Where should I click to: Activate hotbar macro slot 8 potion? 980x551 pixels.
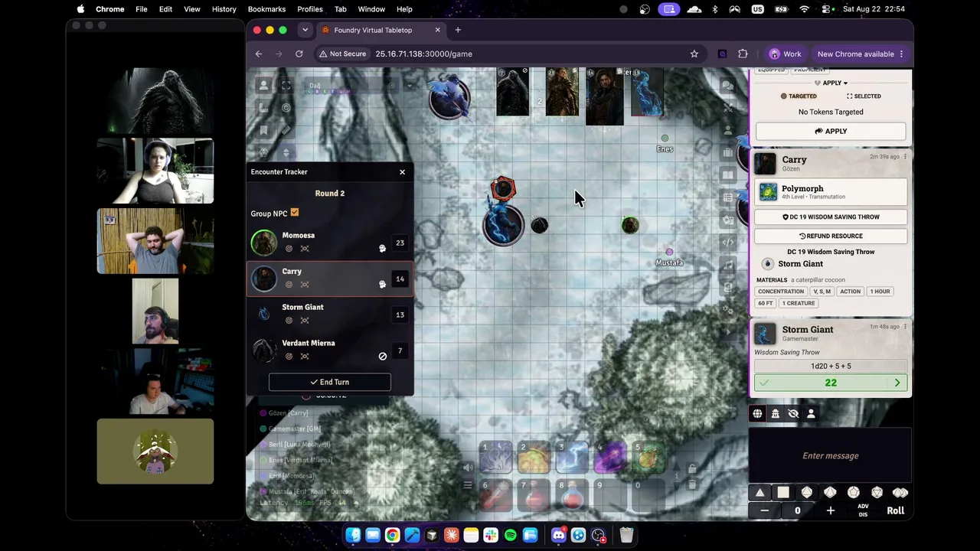coord(572,495)
